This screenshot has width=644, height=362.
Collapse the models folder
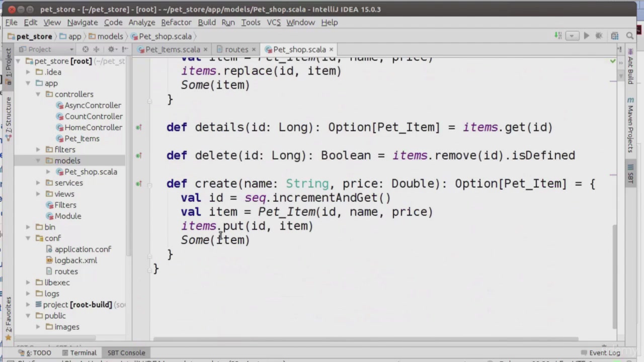[38, 160]
